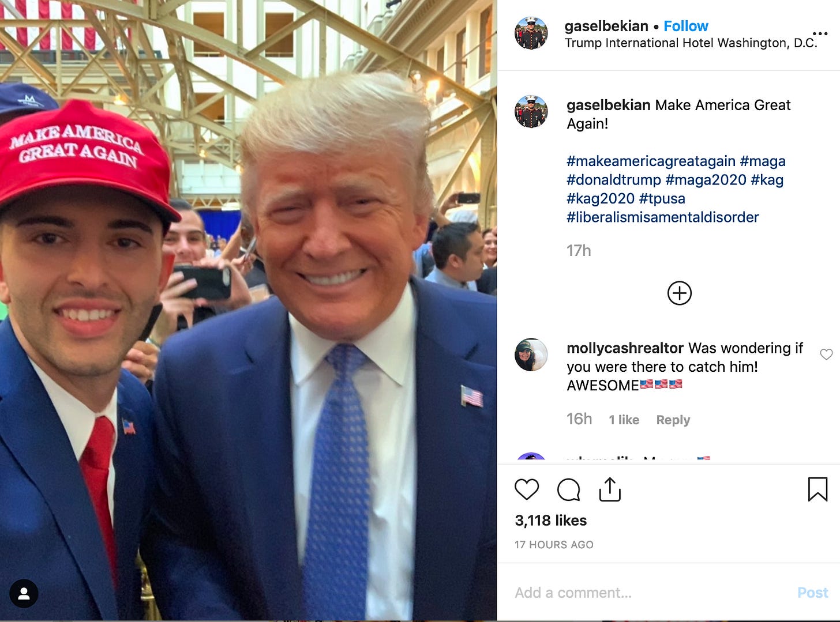Screen dimensions: 840x622
Task: Open gaselbekian's avatar in the header
Action: 531,33
